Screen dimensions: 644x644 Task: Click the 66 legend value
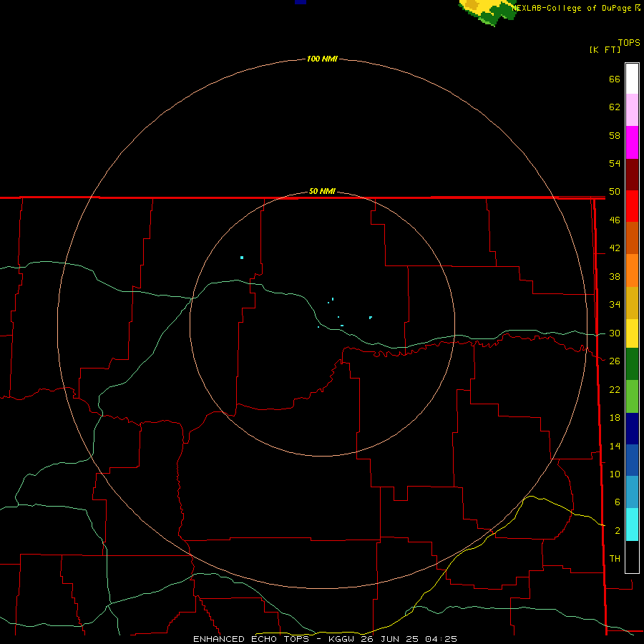click(x=615, y=79)
